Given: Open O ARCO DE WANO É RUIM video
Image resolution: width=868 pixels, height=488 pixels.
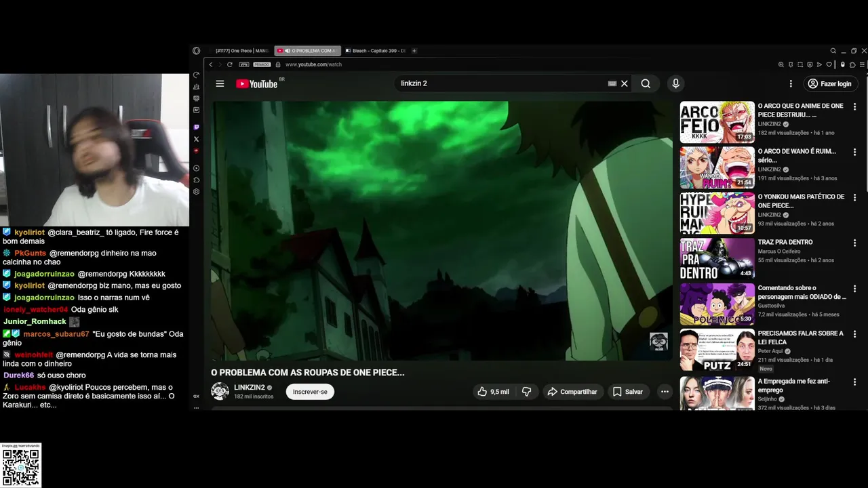Looking at the screenshot, I should [x=717, y=167].
